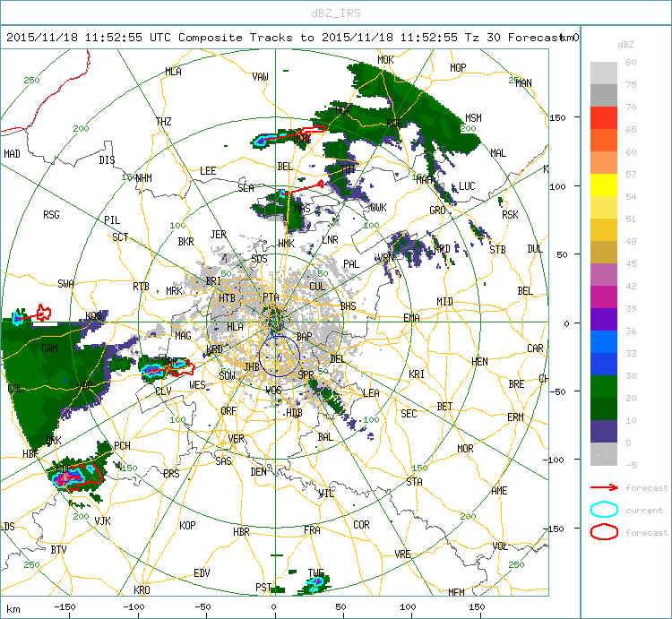Pick the orange 60–65 dBZ swatch
Image resolution: width=672 pixels, height=619 pixels.
pos(604,140)
